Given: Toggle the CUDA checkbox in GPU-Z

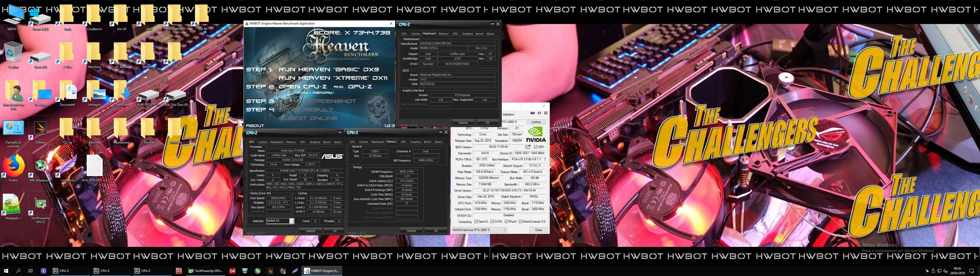Looking at the screenshot, I should pos(492,222).
